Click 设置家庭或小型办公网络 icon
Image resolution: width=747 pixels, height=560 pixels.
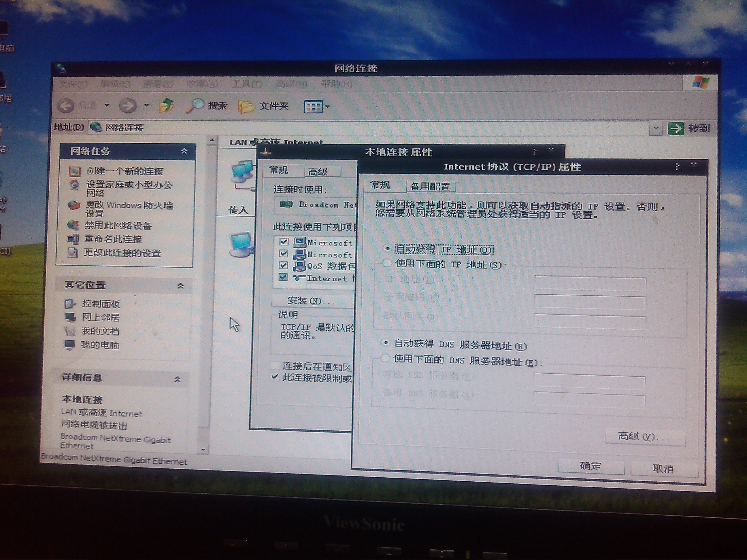click(74, 185)
